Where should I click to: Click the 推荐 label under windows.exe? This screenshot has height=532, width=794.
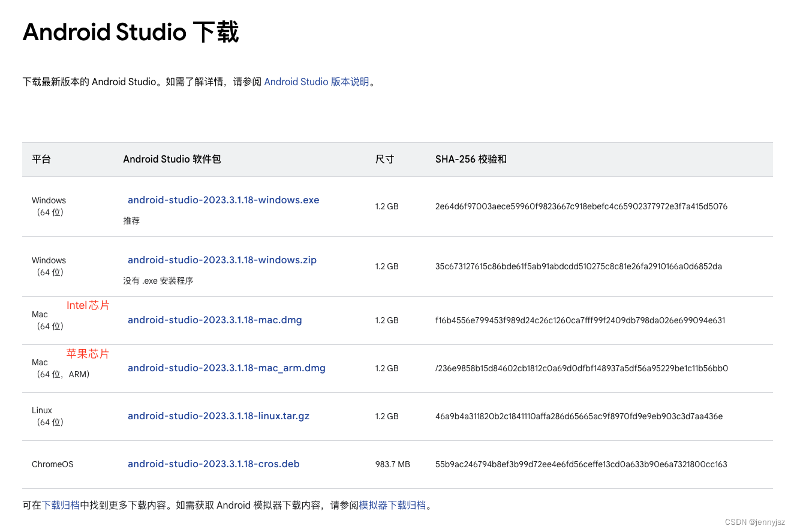pos(131,221)
